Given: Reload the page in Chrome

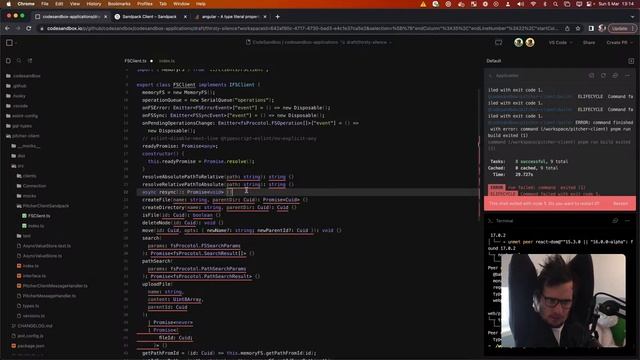Looking at the screenshot, I should point(29,29).
